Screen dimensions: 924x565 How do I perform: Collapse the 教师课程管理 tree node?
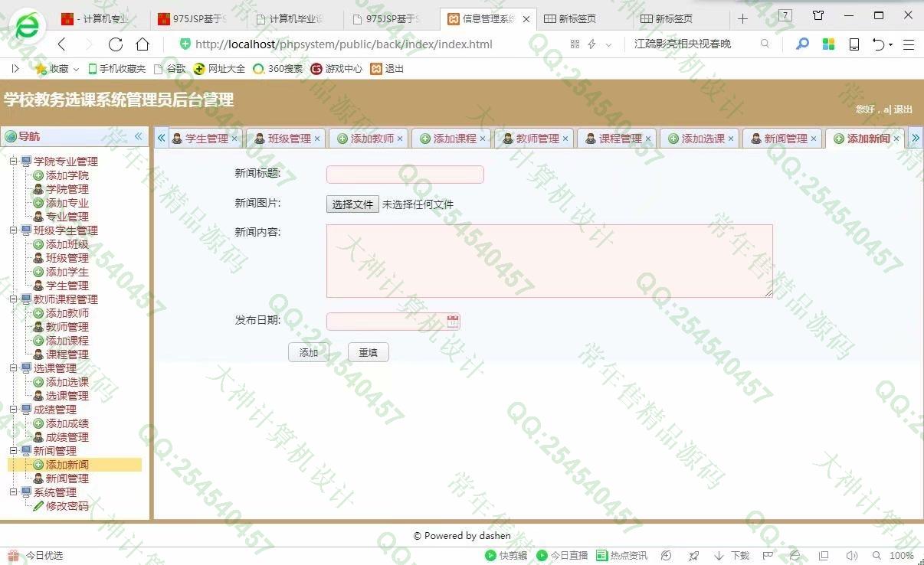(14, 299)
